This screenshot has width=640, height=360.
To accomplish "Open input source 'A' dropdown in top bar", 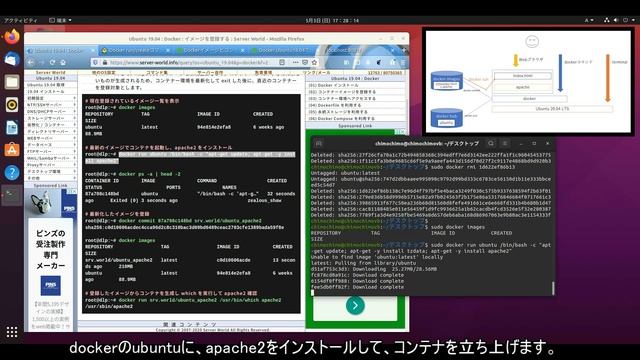I will coord(589,20).
